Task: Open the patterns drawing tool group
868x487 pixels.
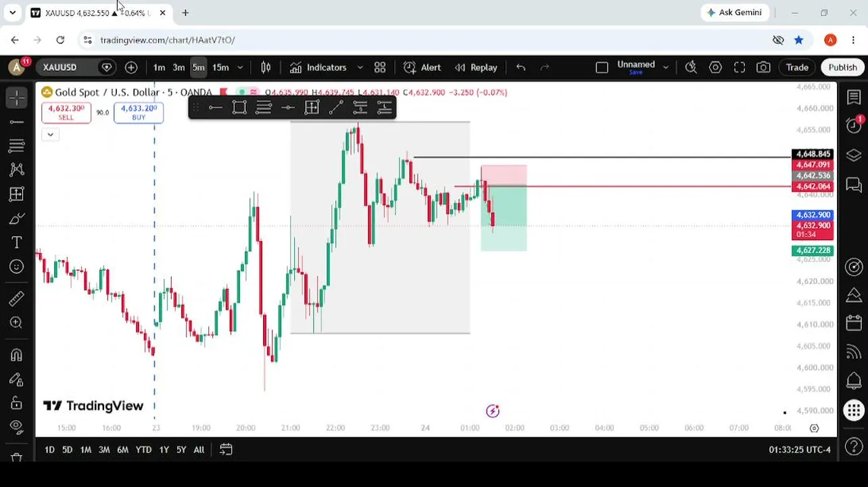Action: pyautogui.click(x=17, y=170)
